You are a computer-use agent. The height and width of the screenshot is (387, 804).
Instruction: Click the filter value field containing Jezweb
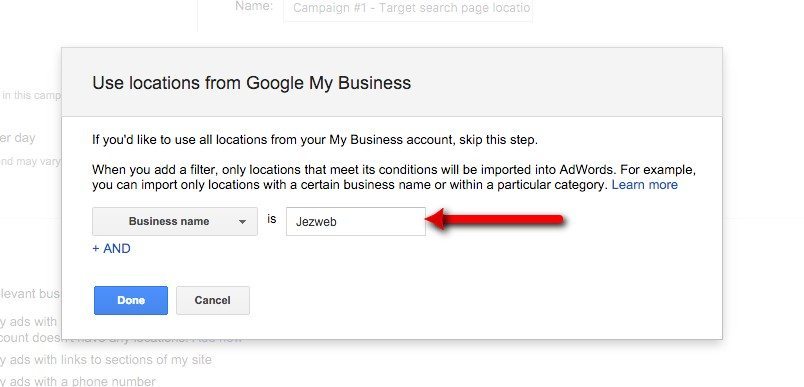[356, 221]
